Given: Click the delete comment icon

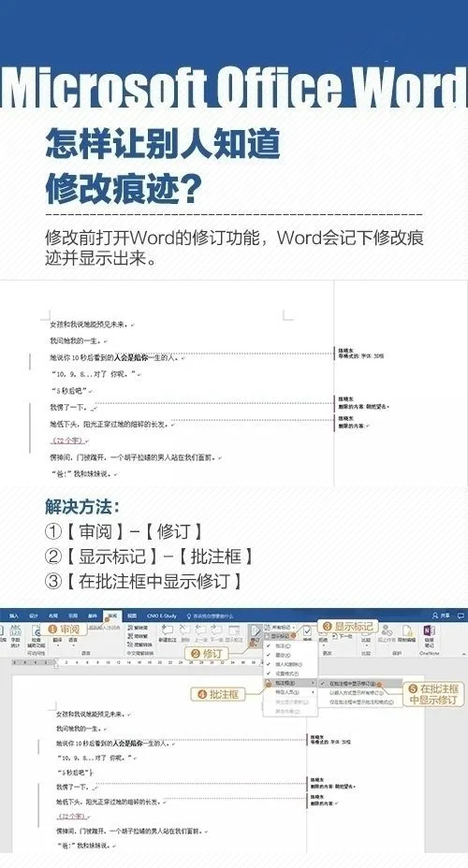Looking at the screenshot, I should point(184,634).
